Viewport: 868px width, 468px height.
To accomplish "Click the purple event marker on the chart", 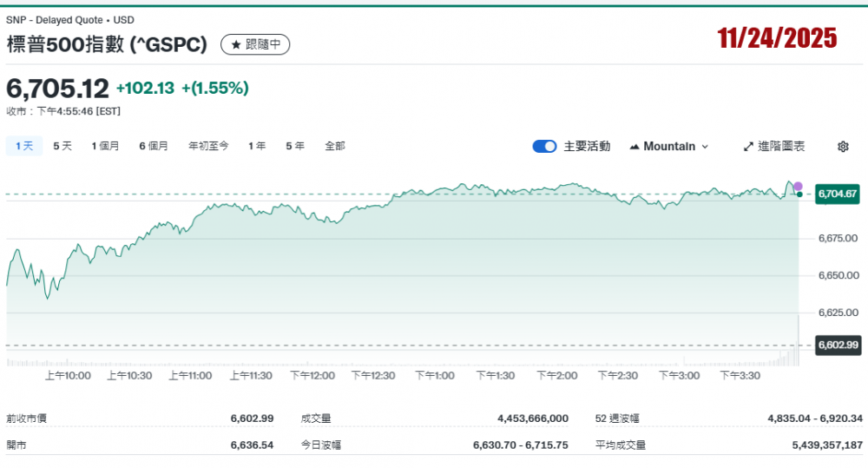I will (798, 187).
